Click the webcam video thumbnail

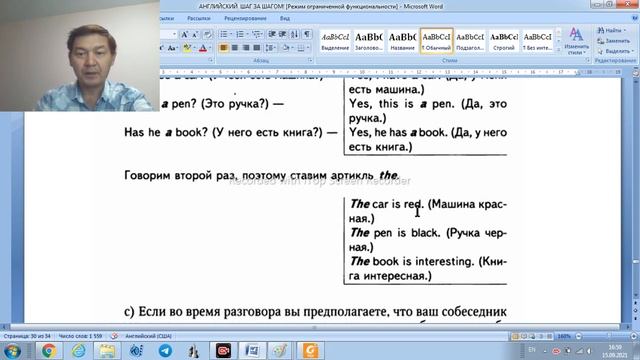click(80, 56)
